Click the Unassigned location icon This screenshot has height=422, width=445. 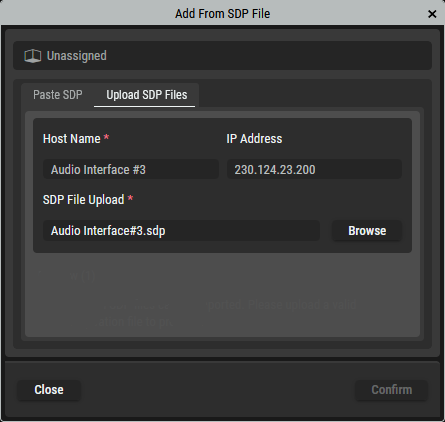(x=33, y=56)
